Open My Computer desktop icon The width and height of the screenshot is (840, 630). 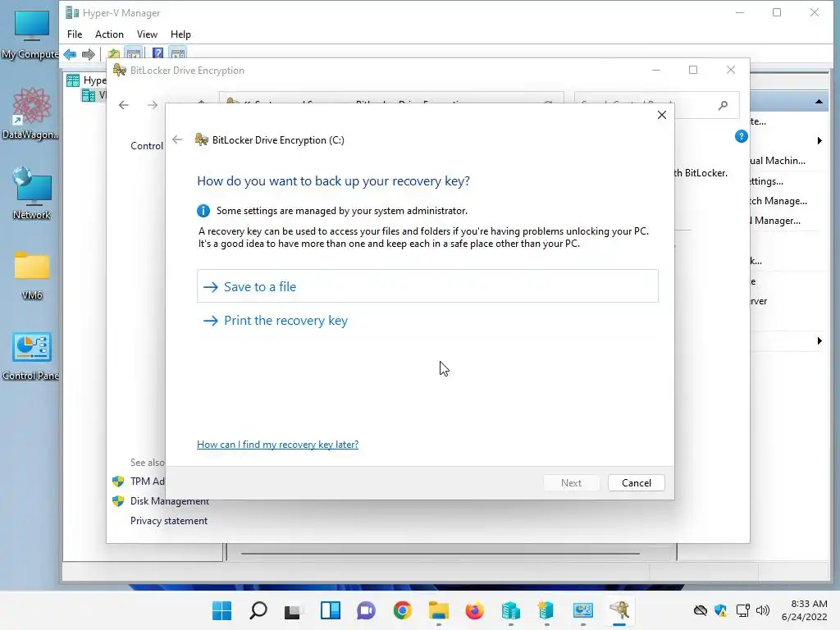pyautogui.click(x=31, y=34)
